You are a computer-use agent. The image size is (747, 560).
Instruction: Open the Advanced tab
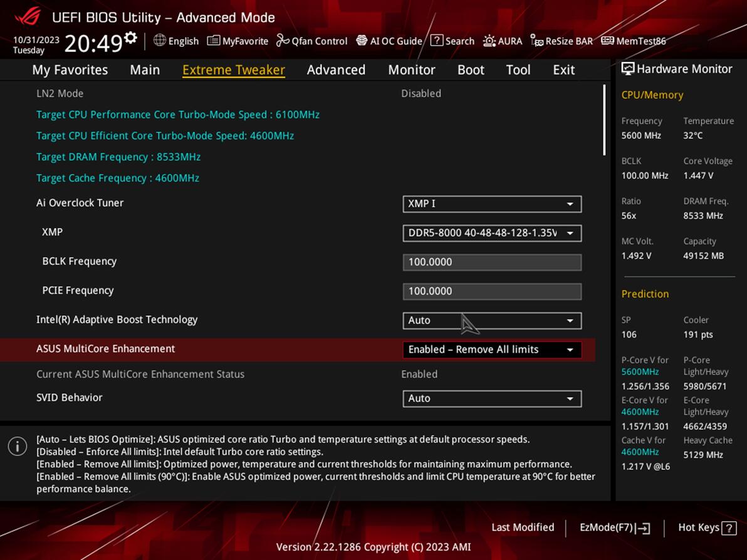336,70
